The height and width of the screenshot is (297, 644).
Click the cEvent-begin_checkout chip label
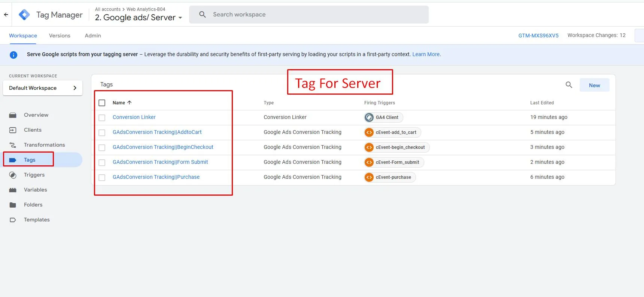(400, 147)
